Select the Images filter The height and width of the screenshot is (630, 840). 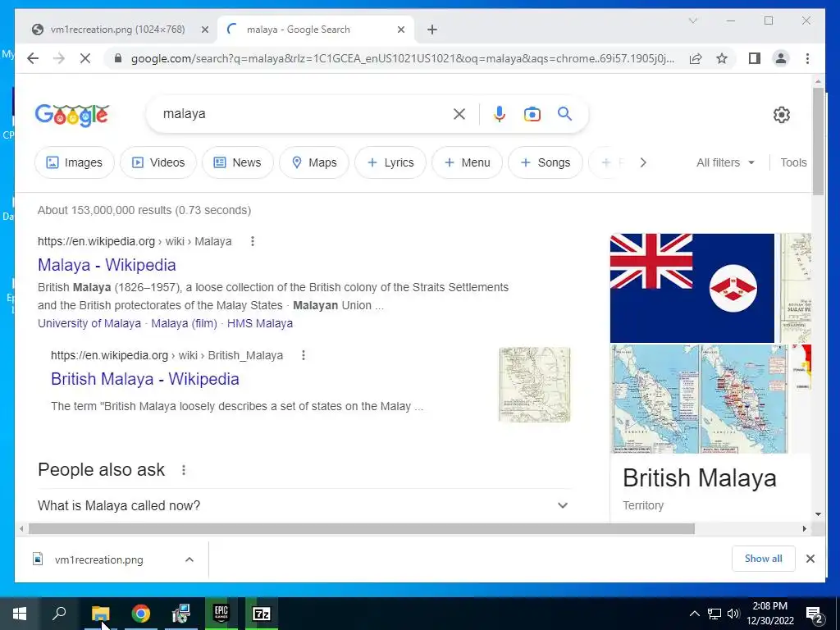75,162
